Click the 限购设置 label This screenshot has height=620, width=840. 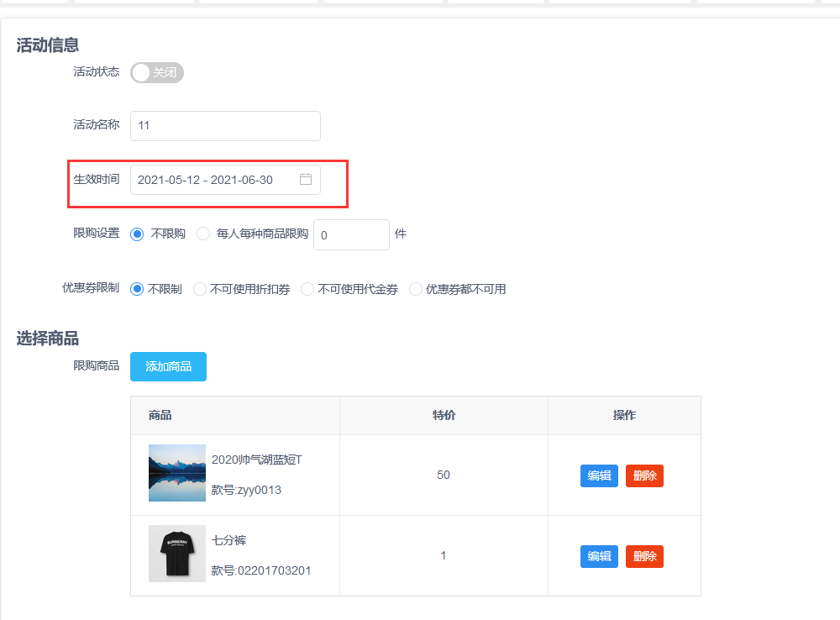[x=97, y=233]
